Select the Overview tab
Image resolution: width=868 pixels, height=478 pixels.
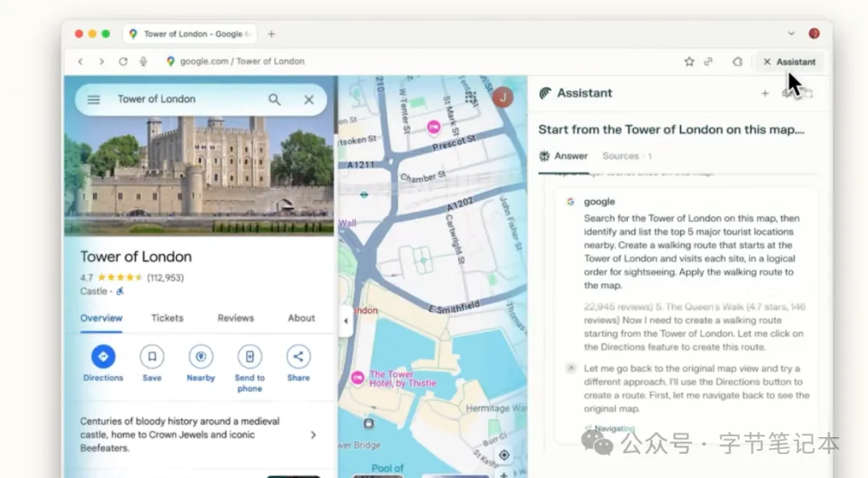pos(101,318)
